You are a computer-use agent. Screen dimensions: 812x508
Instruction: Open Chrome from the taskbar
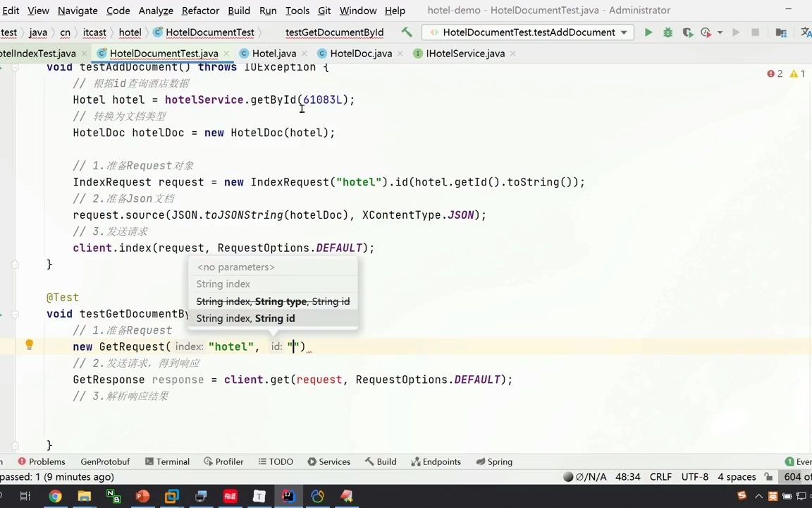pyautogui.click(x=55, y=496)
